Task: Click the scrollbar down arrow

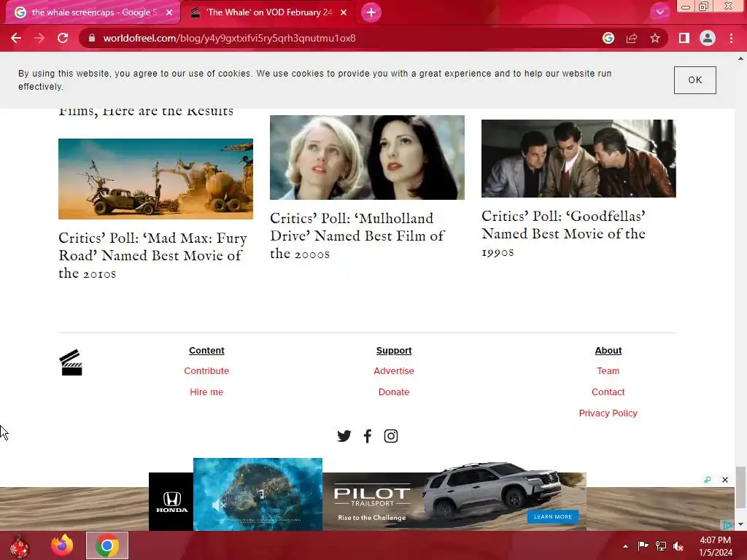Action: (740, 524)
